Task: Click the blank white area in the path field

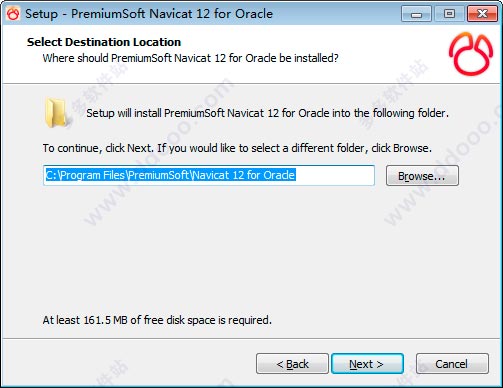Action: click(335, 175)
